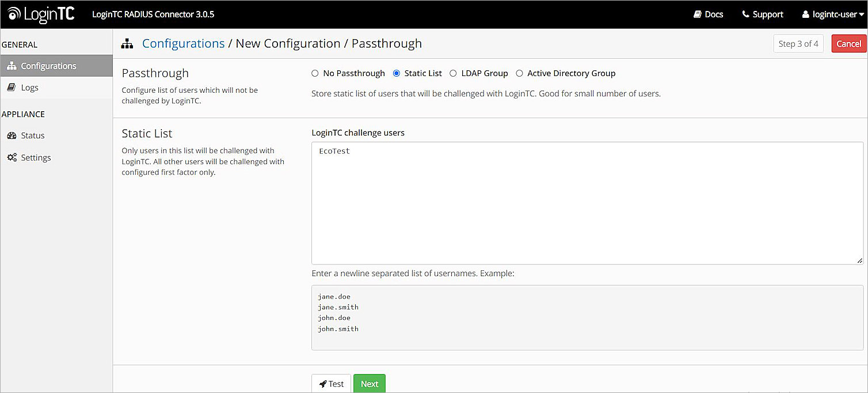Proceed by clicking the Next button
This screenshot has width=868, height=393.
369,383
